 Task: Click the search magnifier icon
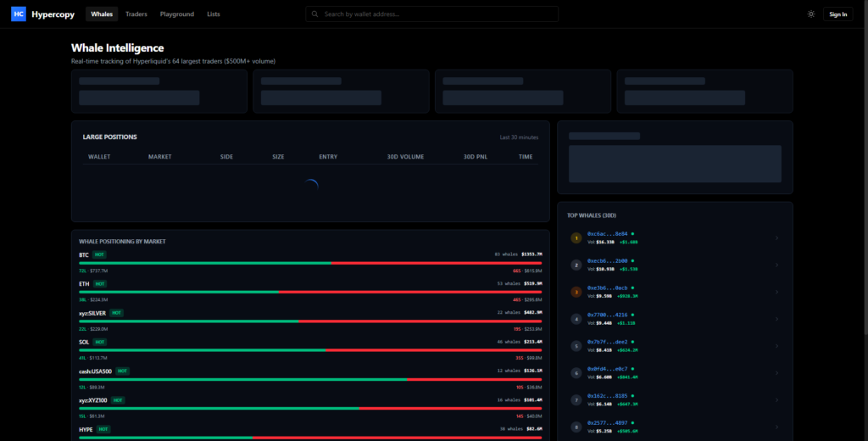(x=315, y=14)
